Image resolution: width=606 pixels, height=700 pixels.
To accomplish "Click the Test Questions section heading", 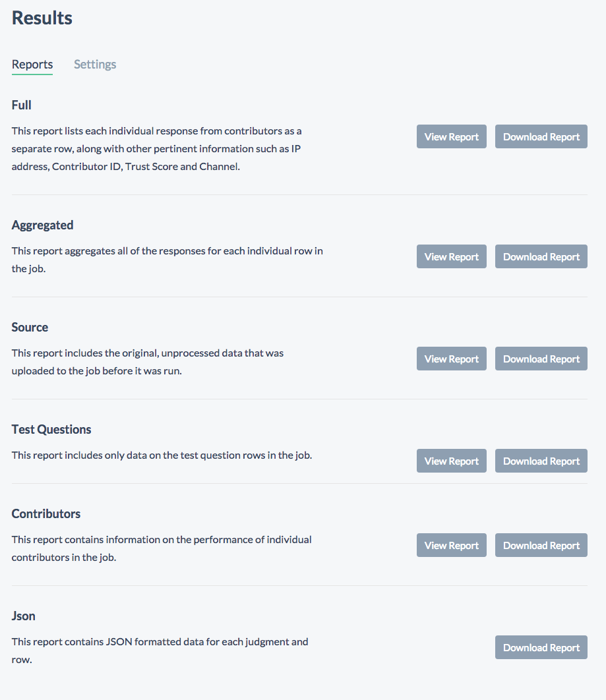I will (51, 430).
